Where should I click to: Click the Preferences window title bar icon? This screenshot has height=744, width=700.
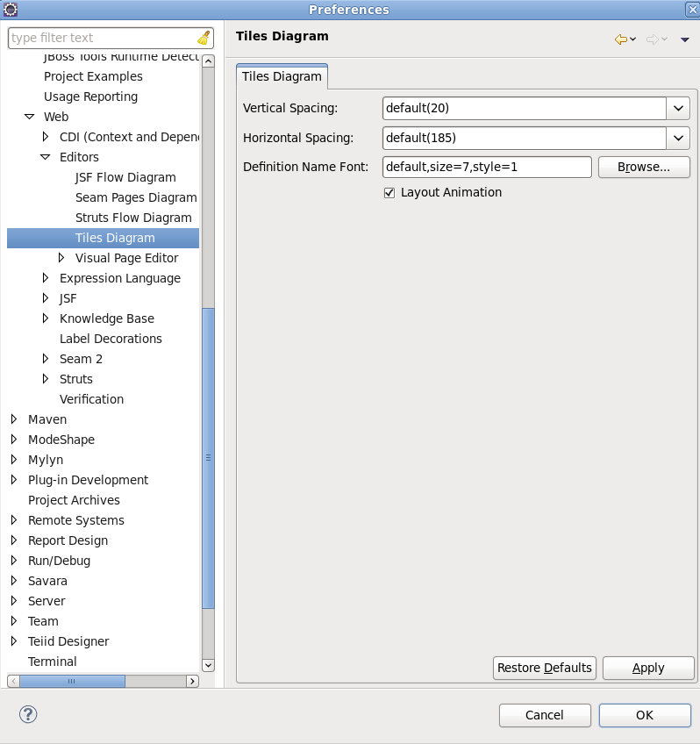11,9
